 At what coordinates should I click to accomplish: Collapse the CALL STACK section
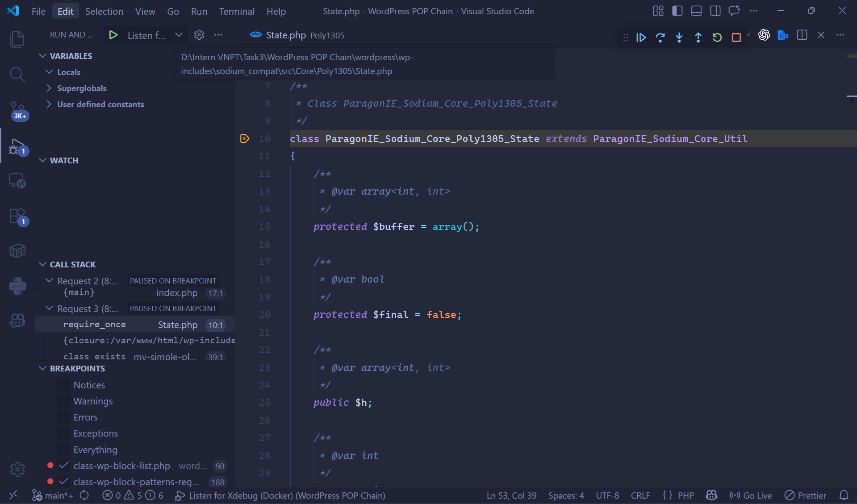coord(43,264)
